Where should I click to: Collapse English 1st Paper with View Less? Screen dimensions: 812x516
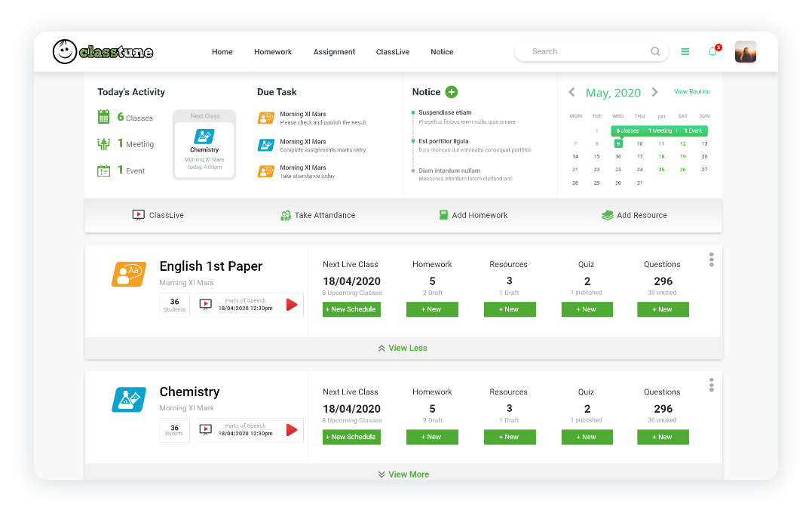(x=403, y=348)
